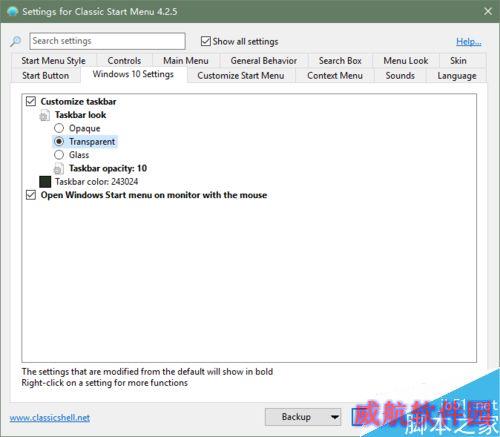The image size is (500, 437).
Task: Focus the Search settings input field
Action: (x=107, y=41)
